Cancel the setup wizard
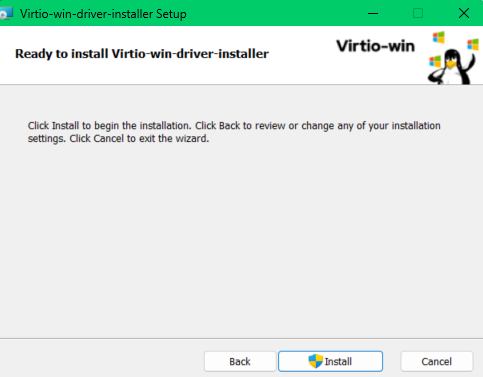The width and height of the screenshot is (483, 377). click(437, 361)
